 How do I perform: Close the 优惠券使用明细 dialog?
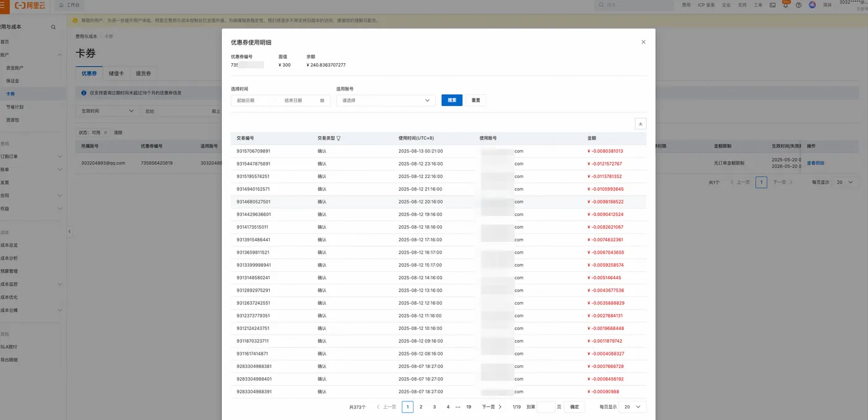[x=643, y=42]
